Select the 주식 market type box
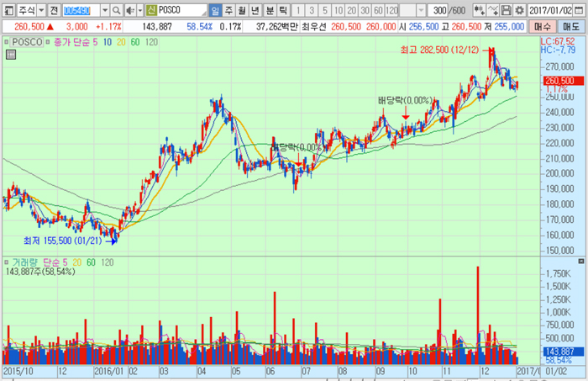The width and height of the screenshot is (588, 381). (x=27, y=10)
